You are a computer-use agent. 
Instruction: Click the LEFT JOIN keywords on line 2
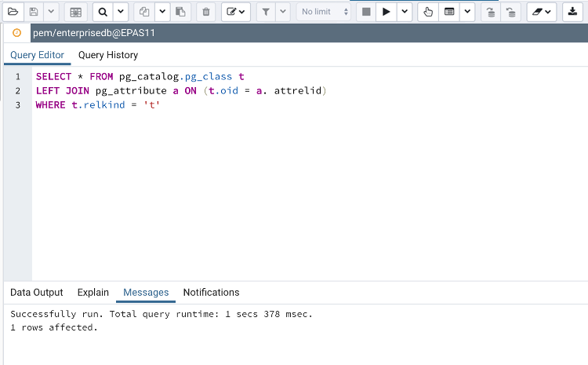point(63,91)
